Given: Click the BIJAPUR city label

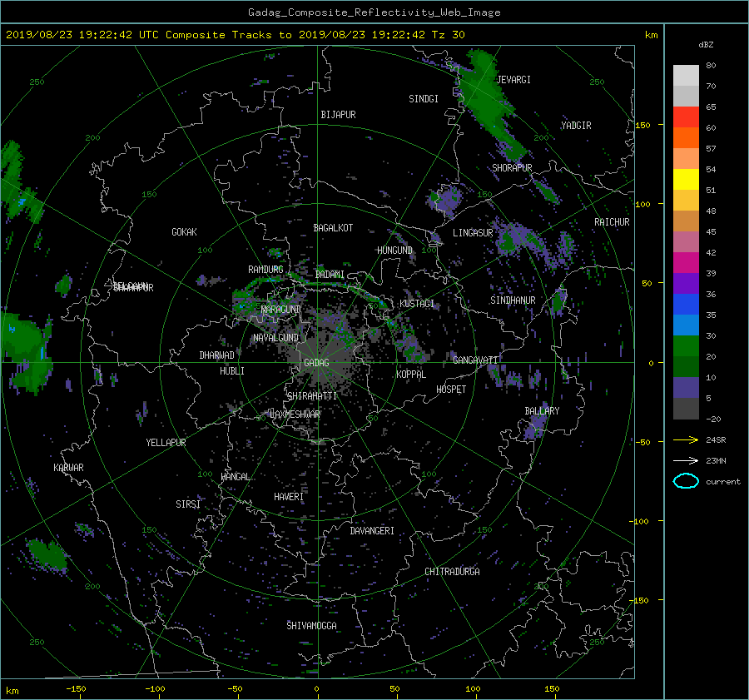Looking at the screenshot, I should [x=338, y=115].
